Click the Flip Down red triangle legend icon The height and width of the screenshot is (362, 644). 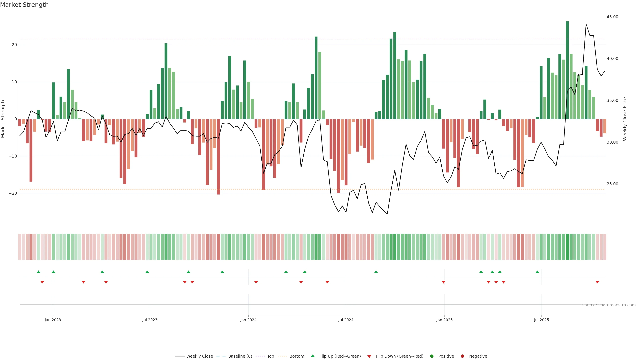[369, 356]
